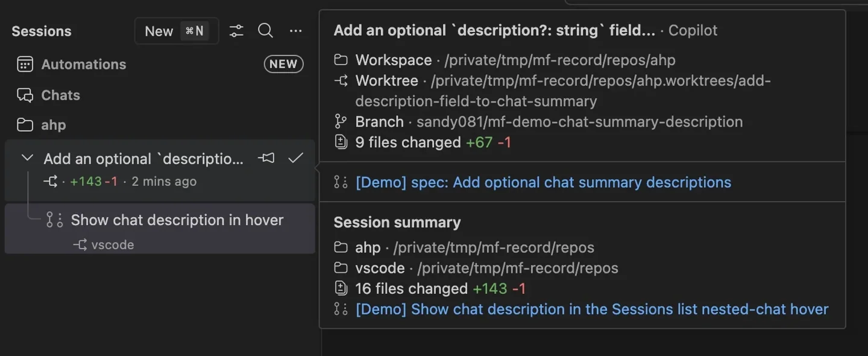
Task: Click the NEW badge beside Automations
Action: [283, 64]
